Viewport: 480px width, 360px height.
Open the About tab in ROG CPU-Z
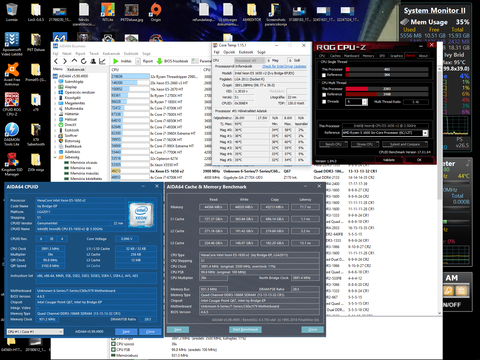coord(423,56)
